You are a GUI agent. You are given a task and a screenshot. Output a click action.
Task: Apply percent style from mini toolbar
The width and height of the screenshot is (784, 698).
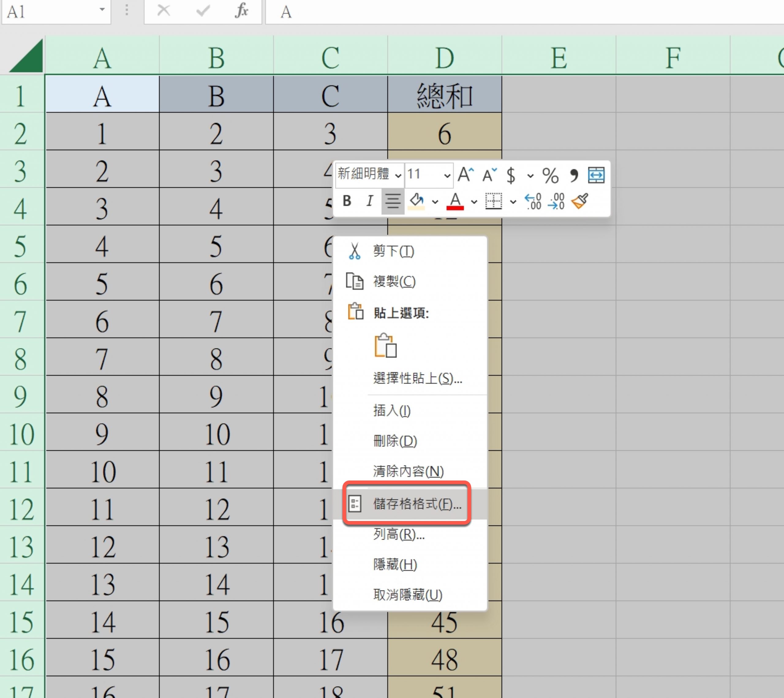pyautogui.click(x=550, y=176)
